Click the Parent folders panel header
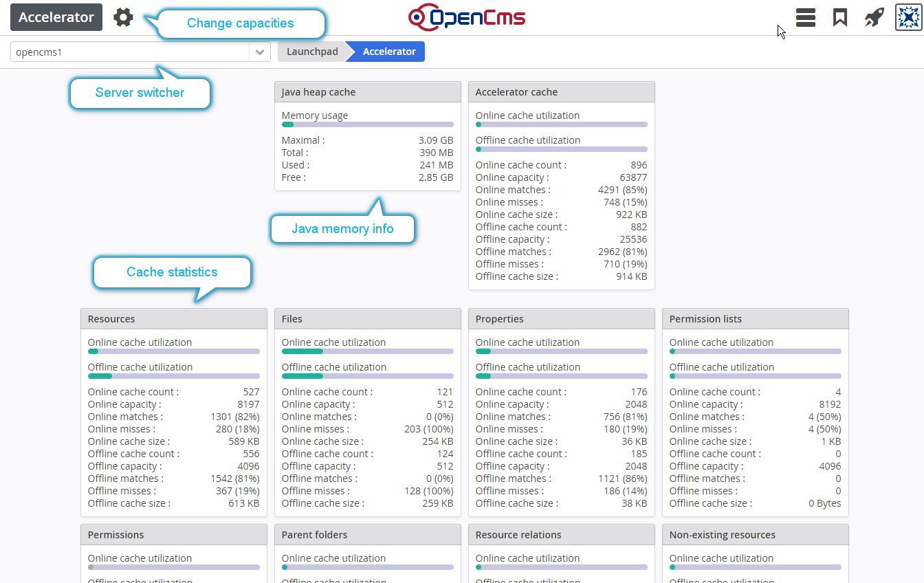This screenshot has height=583, width=924. coord(368,535)
